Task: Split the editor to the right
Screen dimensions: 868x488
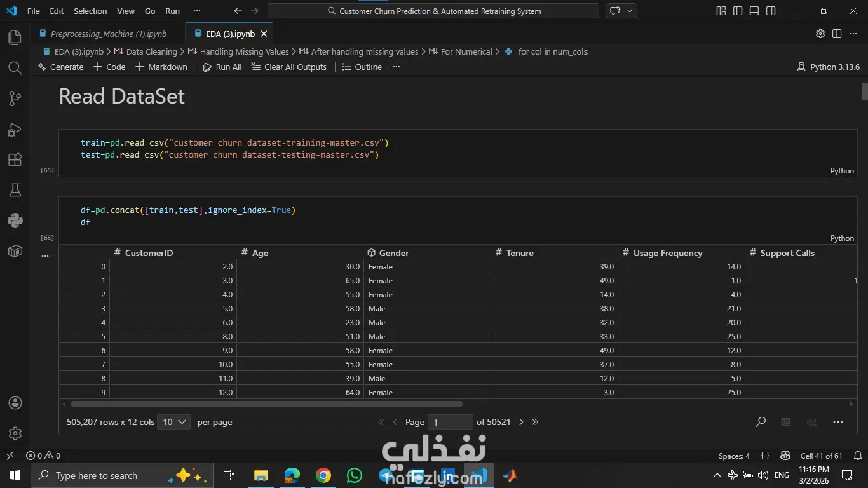Action: coord(837,34)
